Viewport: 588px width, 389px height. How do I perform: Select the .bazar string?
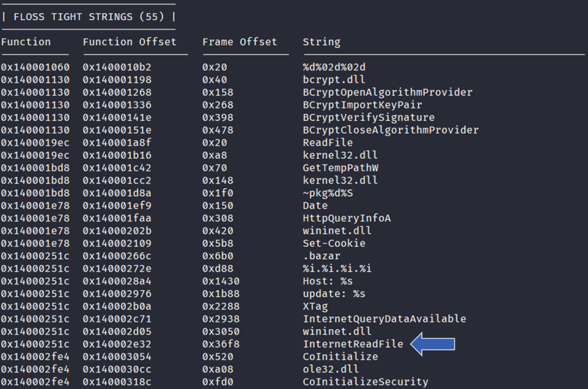pos(322,256)
